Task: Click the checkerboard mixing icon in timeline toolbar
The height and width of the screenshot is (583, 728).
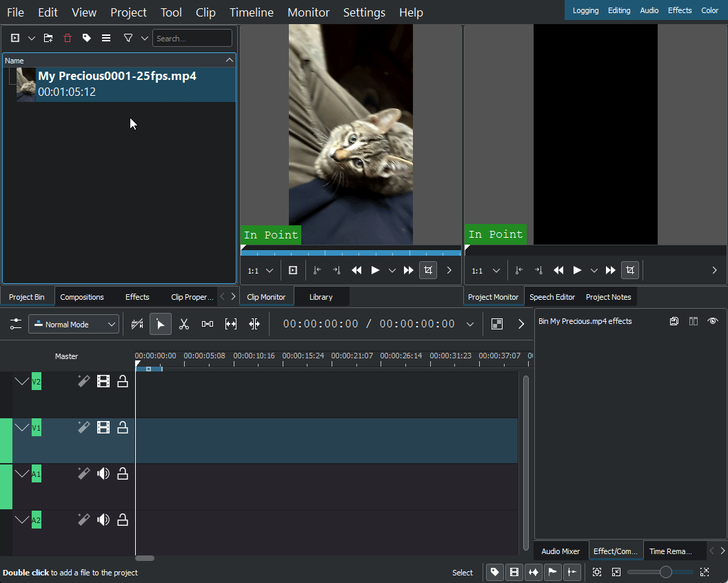Action: tap(497, 324)
